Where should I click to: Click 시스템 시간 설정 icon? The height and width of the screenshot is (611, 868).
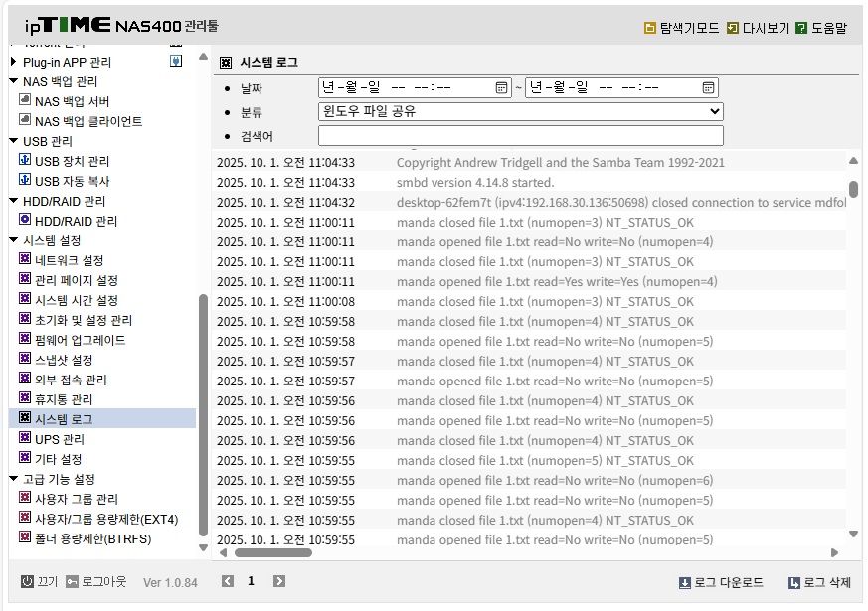[24, 299]
